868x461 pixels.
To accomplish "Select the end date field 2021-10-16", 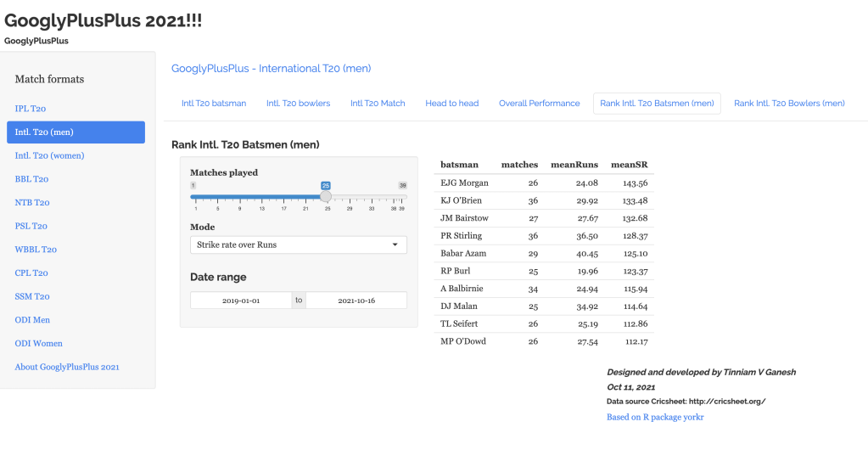I will point(356,301).
